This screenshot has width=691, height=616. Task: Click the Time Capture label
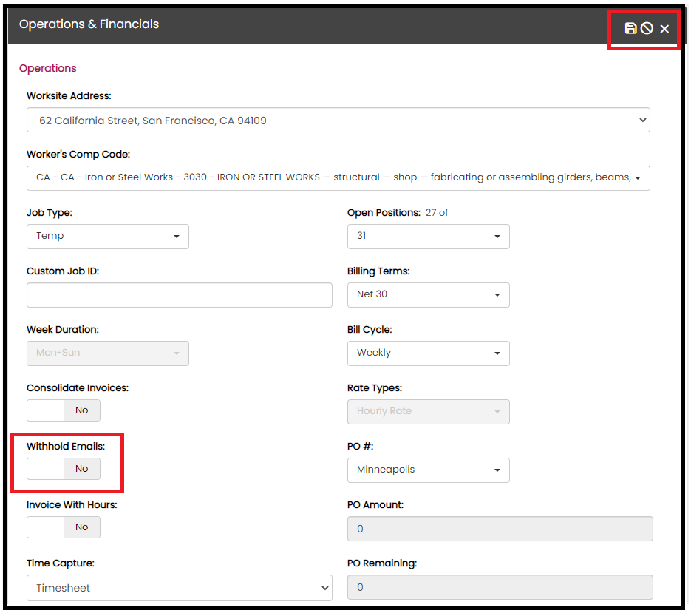click(61, 563)
